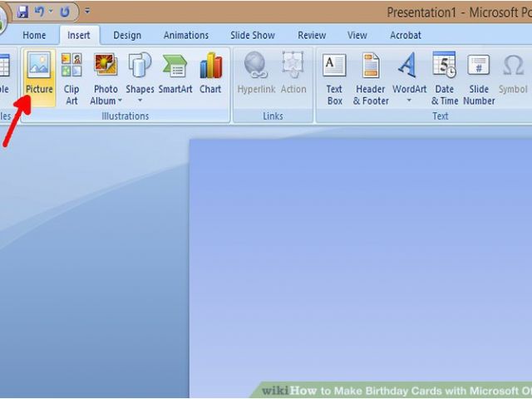
Task: Customize Quick Access Toolbar dropdown
Action: click(x=87, y=12)
